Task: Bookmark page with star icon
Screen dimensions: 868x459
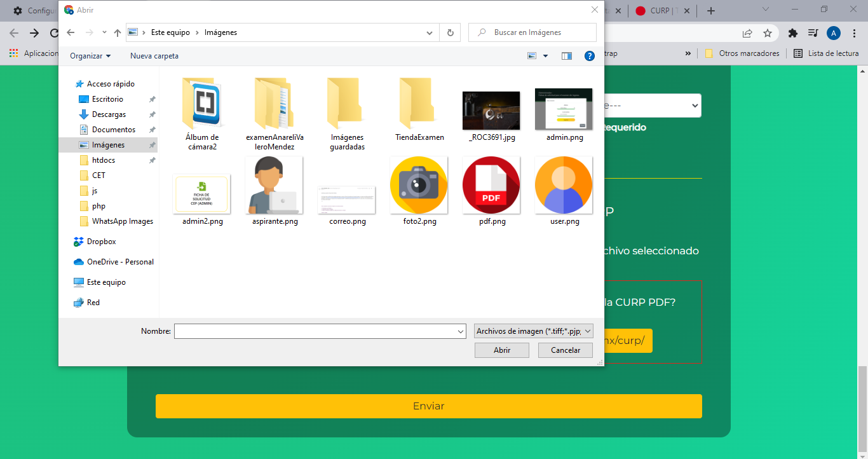Action: [x=768, y=33]
